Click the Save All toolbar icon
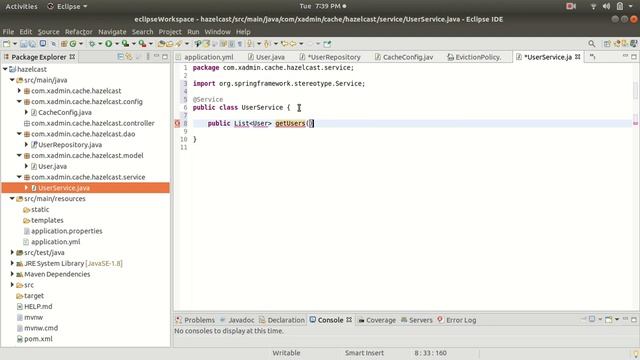Image resolution: width=640 pixels, height=360 pixels. coord(32,44)
